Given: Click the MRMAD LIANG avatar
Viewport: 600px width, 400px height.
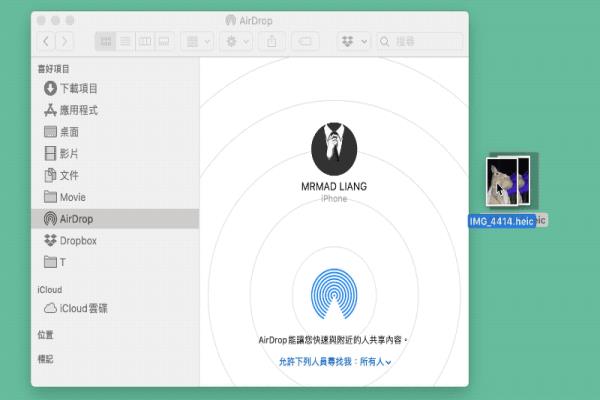Looking at the screenshot, I should tap(334, 149).
